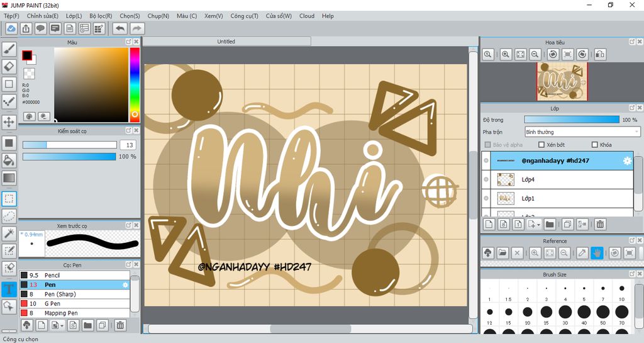Select the Bucket fill tool
This screenshot has height=343, width=644.
9,160
